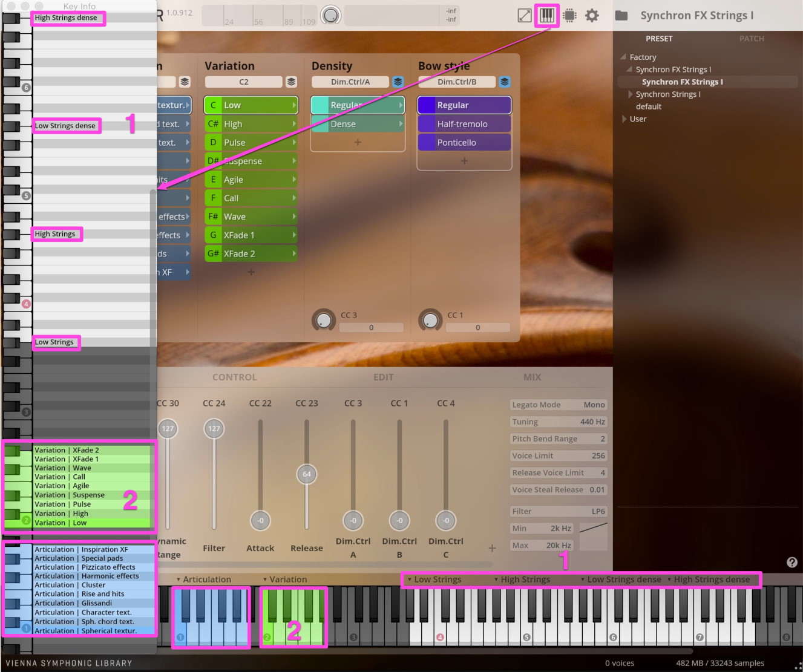This screenshot has height=672, width=803.
Task: Click the CC 3 knob under Density
Action: point(324,320)
